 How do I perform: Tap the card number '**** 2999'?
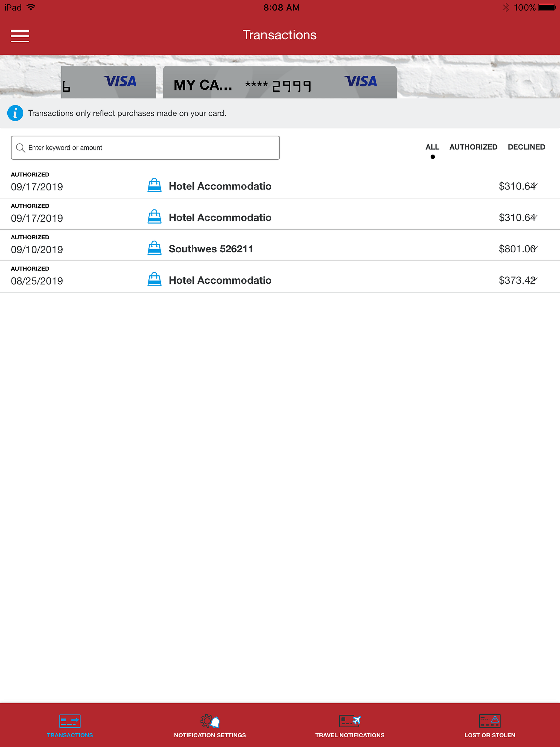(x=278, y=86)
